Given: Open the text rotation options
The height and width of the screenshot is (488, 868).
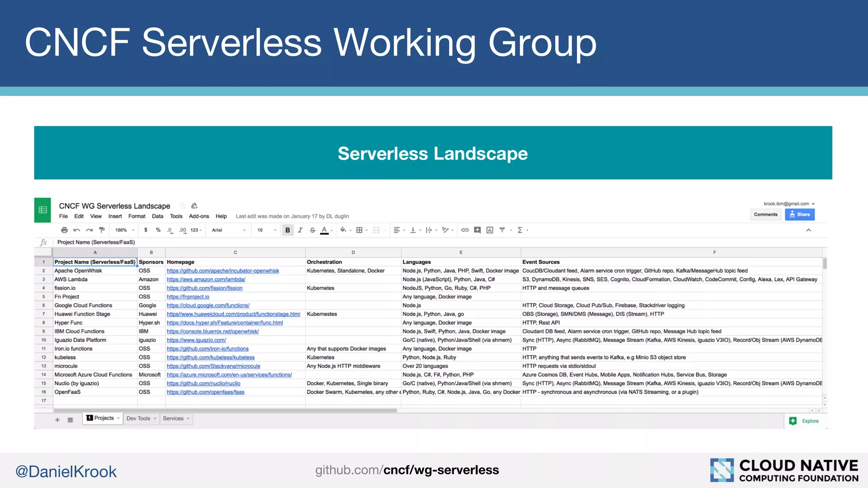Looking at the screenshot, I should pos(448,230).
